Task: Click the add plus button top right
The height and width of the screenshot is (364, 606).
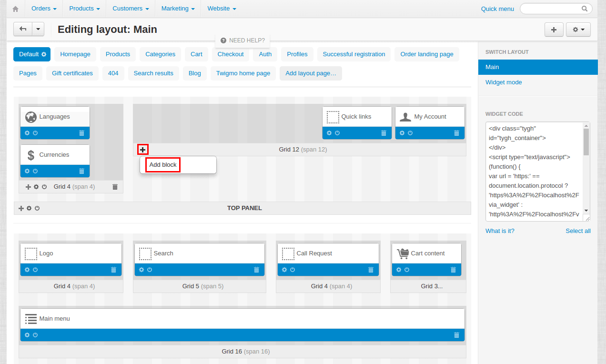Action: tap(554, 30)
